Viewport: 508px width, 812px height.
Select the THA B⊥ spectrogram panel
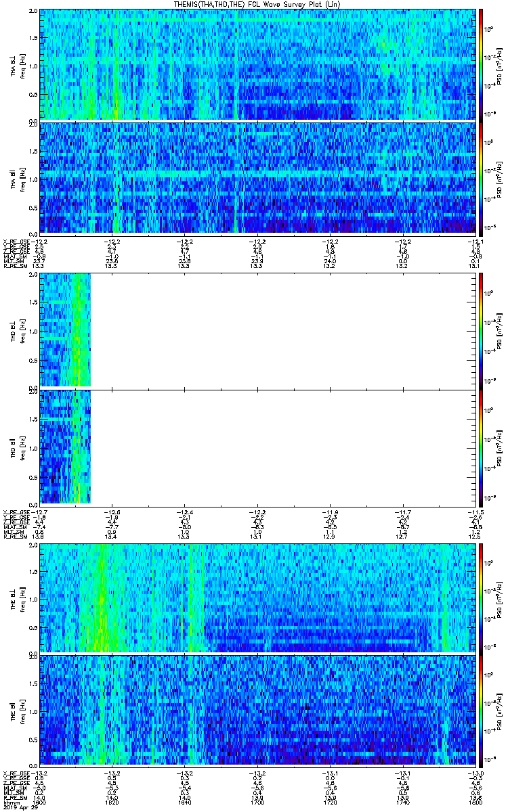coord(257,65)
